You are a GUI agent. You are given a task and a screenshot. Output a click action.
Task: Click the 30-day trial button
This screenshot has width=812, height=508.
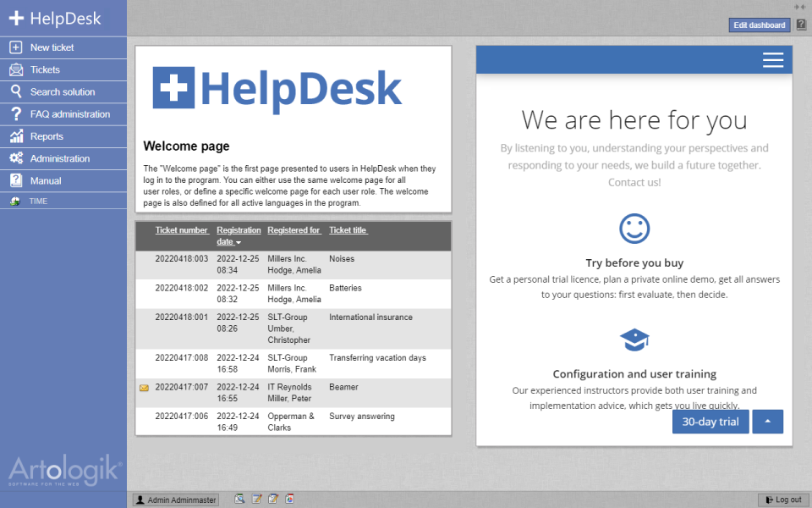[710, 421]
